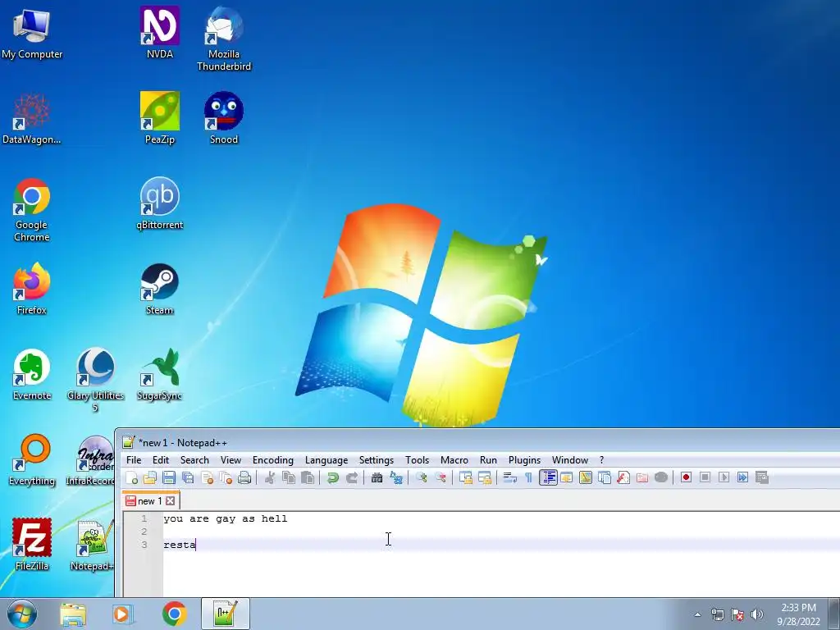Click the Cut scissors icon

tap(269, 477)
